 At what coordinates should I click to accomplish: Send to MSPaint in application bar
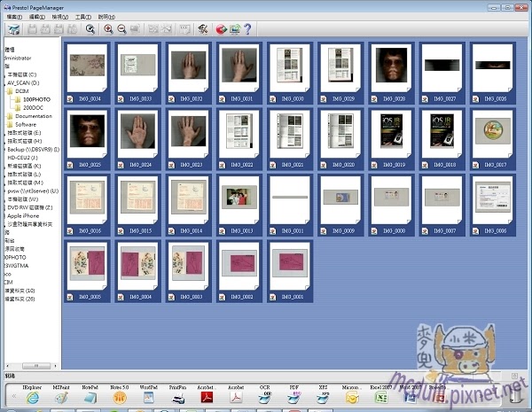click(x=61, y=397)
